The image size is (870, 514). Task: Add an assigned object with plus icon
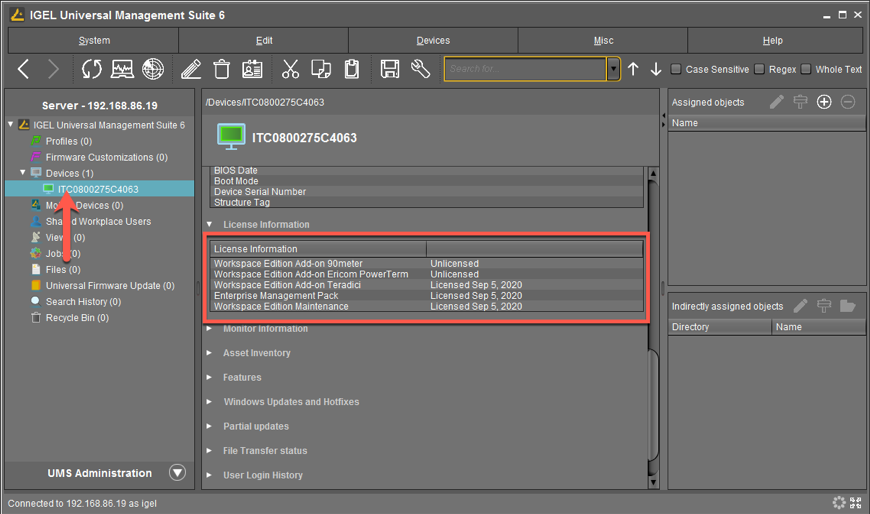point(824,102)
